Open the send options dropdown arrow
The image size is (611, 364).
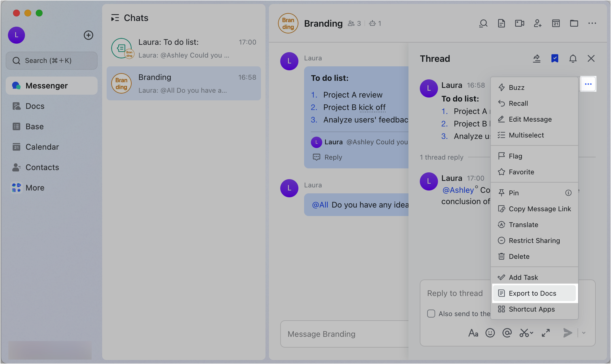point(583,333)
